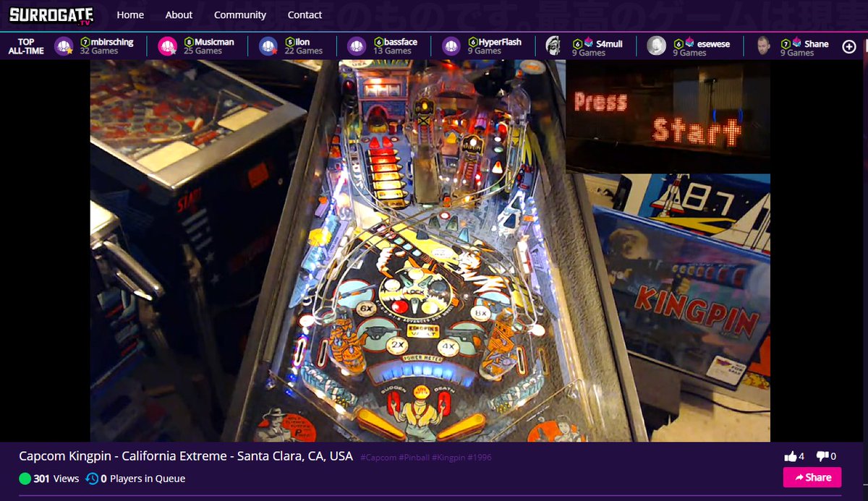Click the green online status indicator
868x501 pixels.
click(25, 479)
